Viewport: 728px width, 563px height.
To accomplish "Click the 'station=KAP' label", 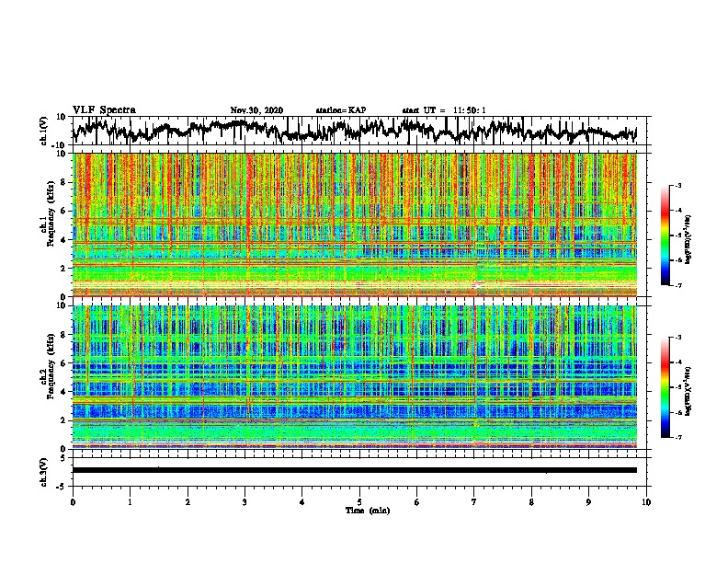I will (x=341, y=110).
